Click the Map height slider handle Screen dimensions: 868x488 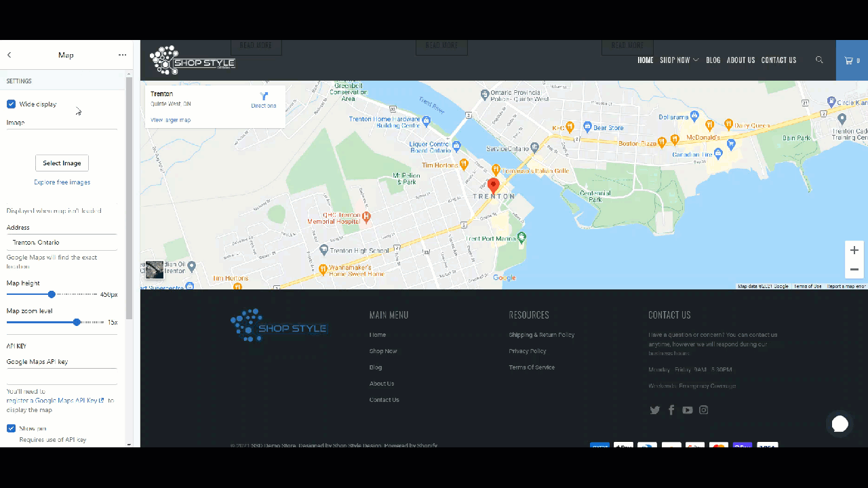(x=52, y=294)
